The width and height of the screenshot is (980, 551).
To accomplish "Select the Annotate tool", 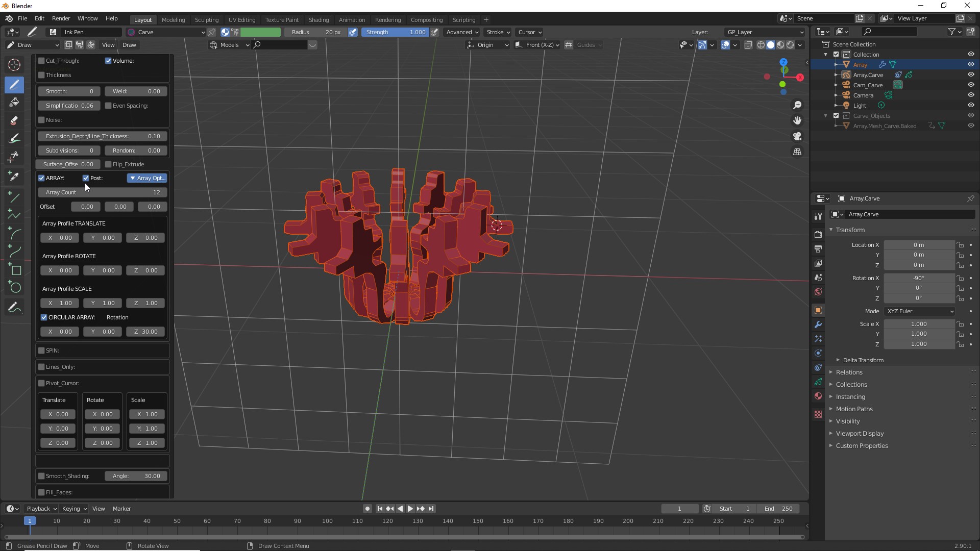I will (14, 308).
